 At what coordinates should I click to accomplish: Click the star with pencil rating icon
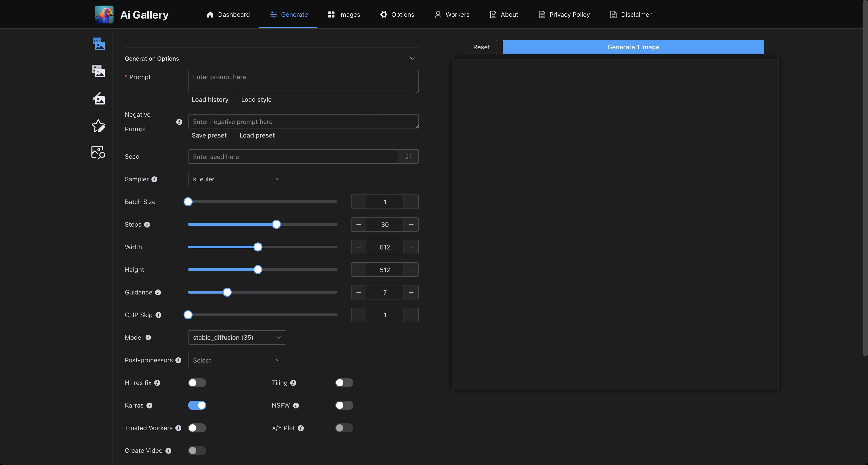(x=98, y=126)
